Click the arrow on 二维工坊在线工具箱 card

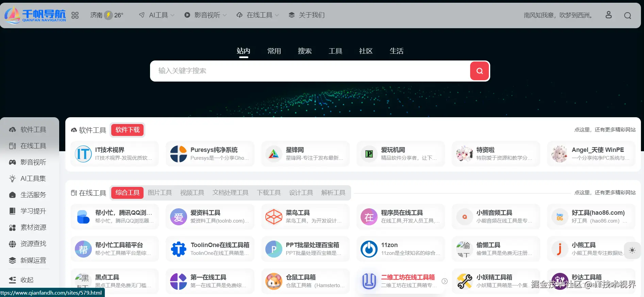[x=445, y=281]
